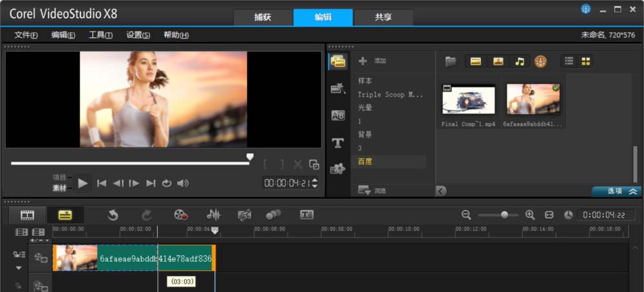644x292 pixels.
Task: Open the Graphics library flower icon
Action: (x=338, y=169)
